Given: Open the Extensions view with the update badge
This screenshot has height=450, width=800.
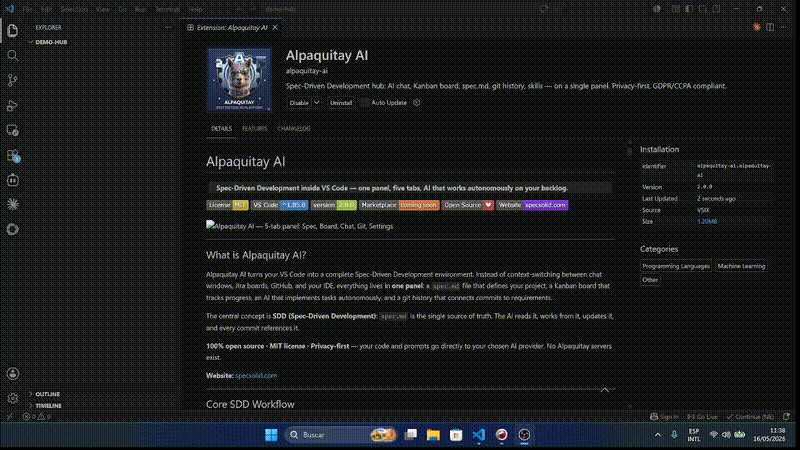Looking at the screenshot, I should coord(12,155).
